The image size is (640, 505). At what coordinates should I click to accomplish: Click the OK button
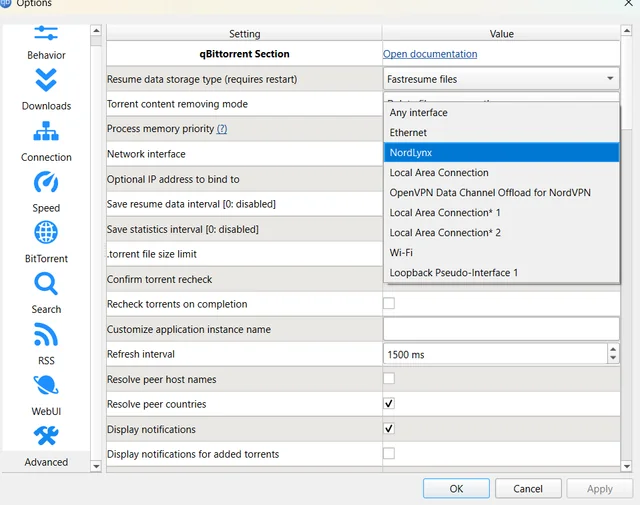(456, 489)
